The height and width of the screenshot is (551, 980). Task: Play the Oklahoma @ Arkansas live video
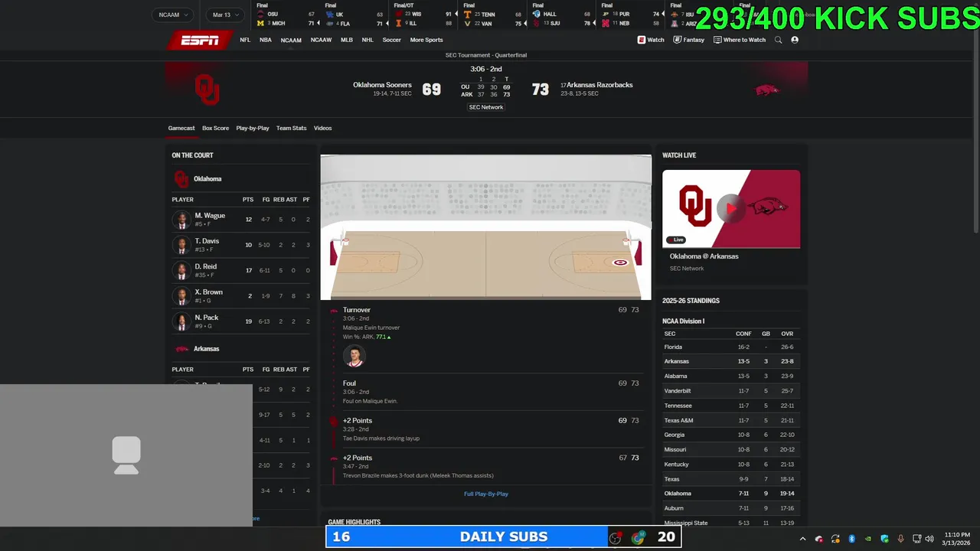(x=731, y=208)
